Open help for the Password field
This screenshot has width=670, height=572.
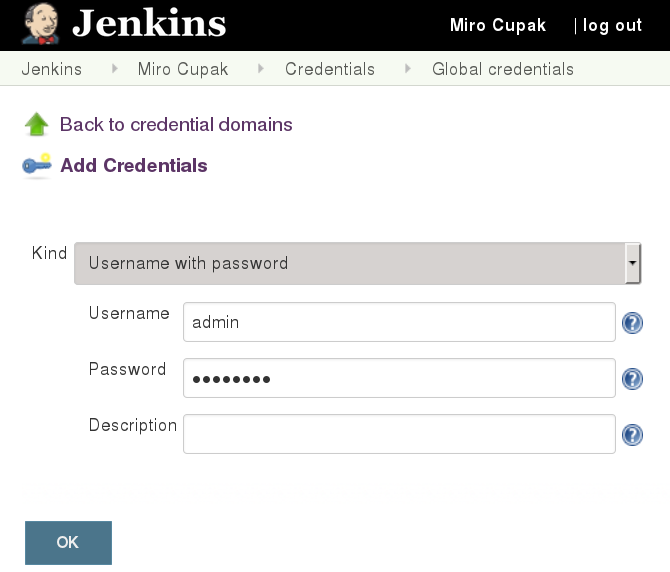632,379
